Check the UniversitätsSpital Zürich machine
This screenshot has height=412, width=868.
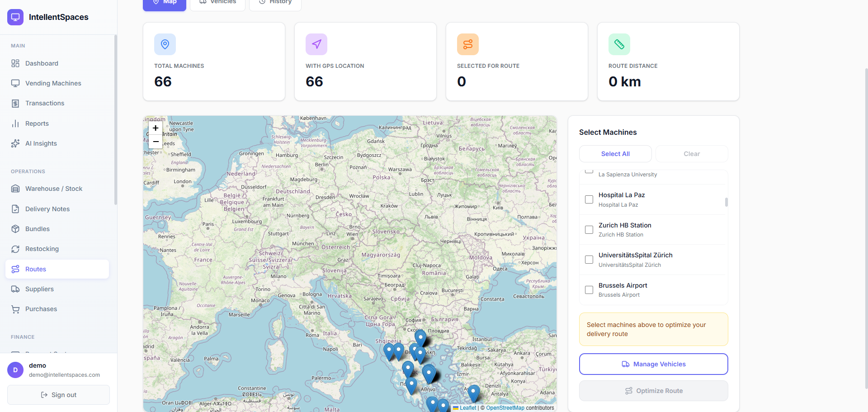589,260
